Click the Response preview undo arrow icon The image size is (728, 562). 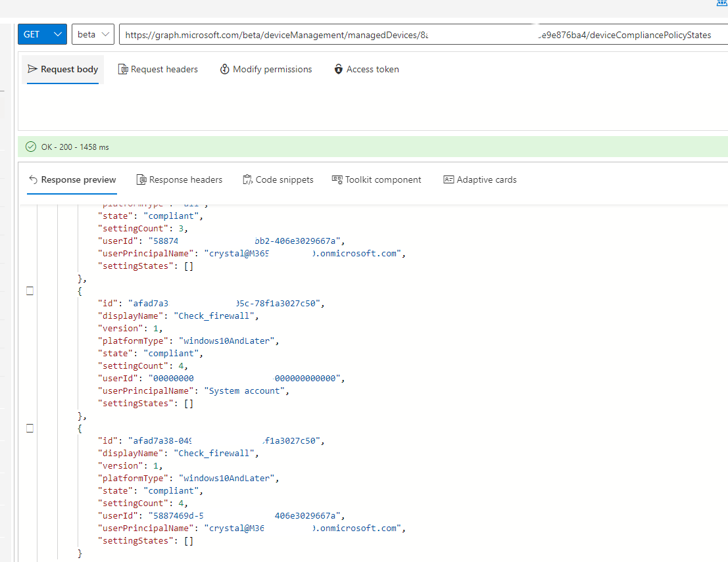pyautogui.click(x=33, y=179)
